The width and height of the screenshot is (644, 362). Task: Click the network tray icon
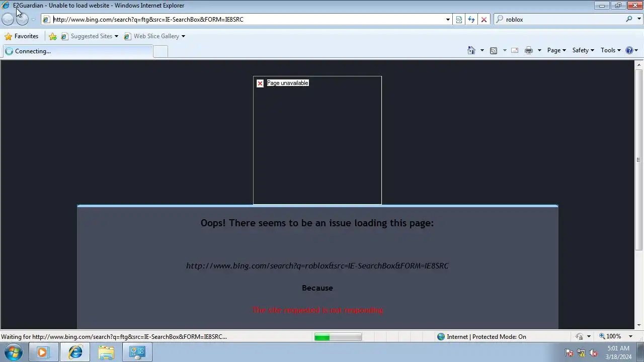point(581,353)
